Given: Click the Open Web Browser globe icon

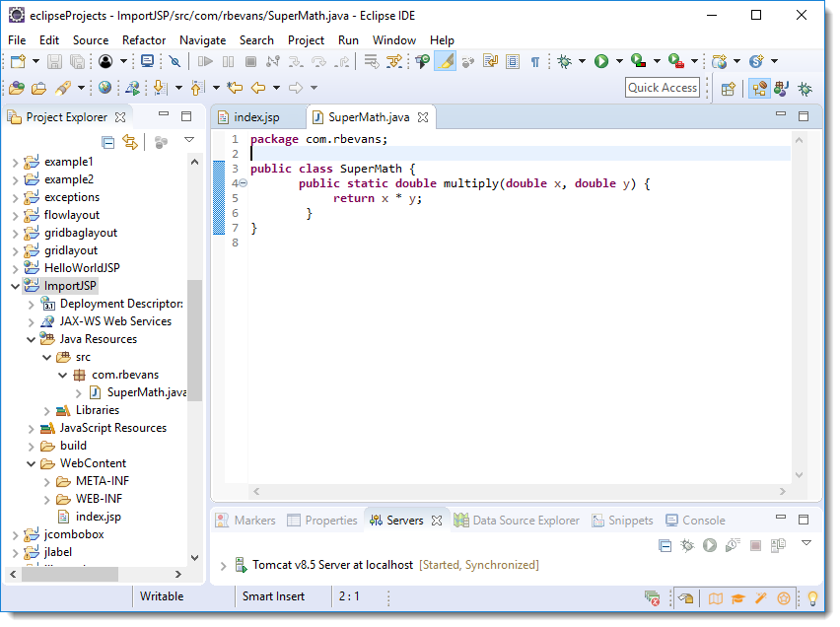Looking at the screenshot, I should (x=105, y=88).
